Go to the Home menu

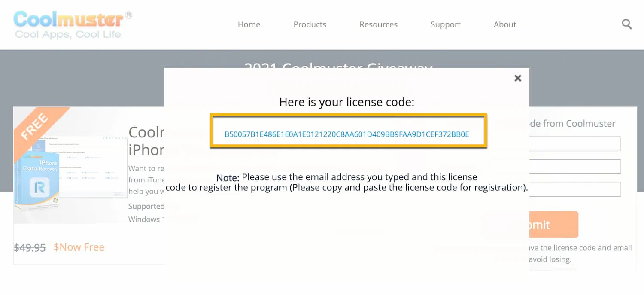249,24
